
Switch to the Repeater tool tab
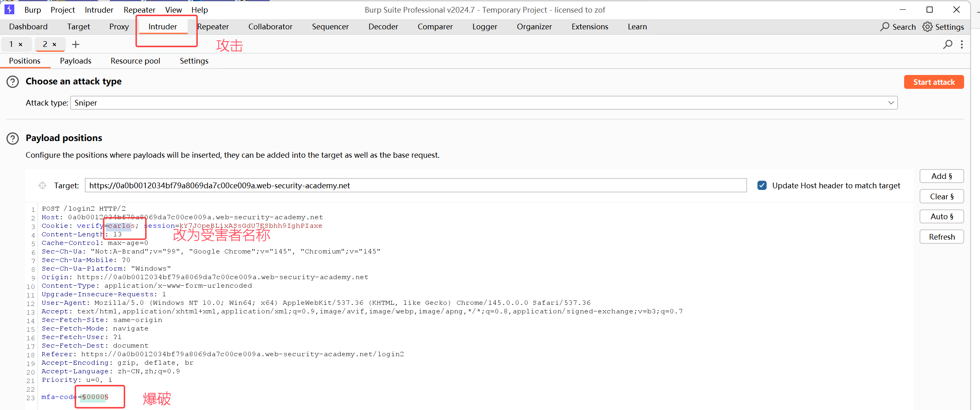(x=213, y=27)
